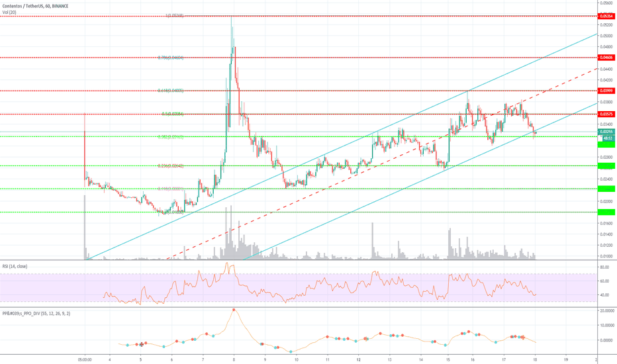Click date 15 on the time axis
Screen dimensions: 617x364
coord(448,359)
